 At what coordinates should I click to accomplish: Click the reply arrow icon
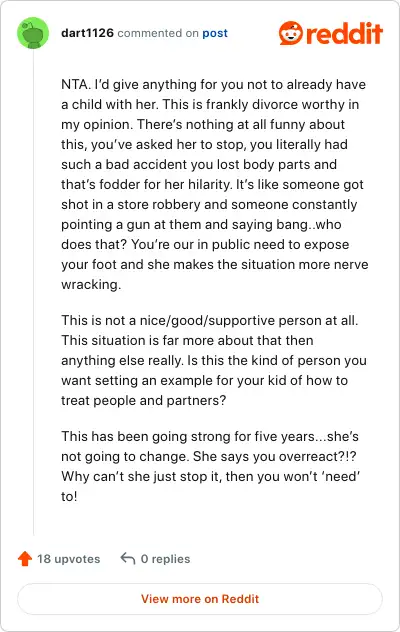click(128, 559)
